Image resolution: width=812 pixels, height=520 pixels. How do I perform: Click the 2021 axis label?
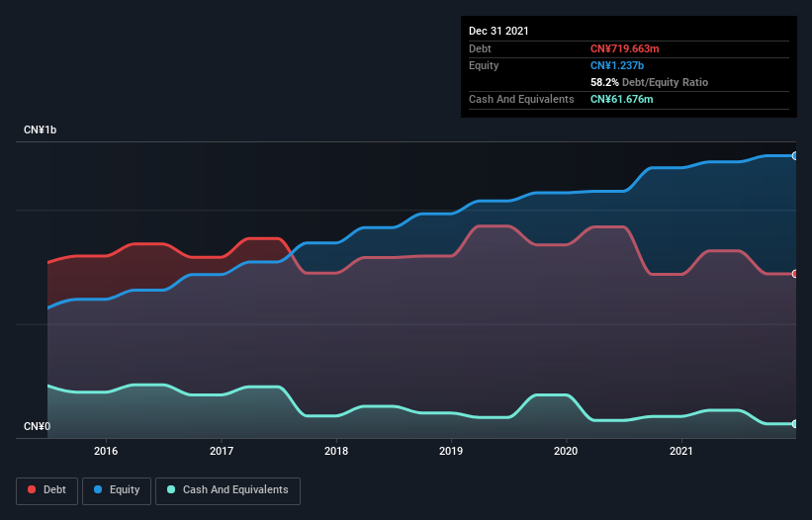tap(681, 451)
